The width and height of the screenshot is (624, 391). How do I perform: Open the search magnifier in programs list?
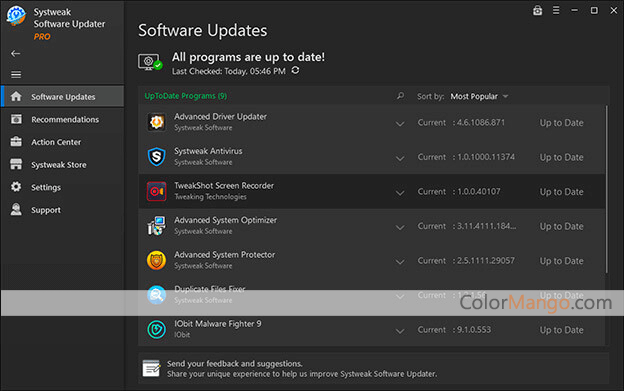coord(400,96)
